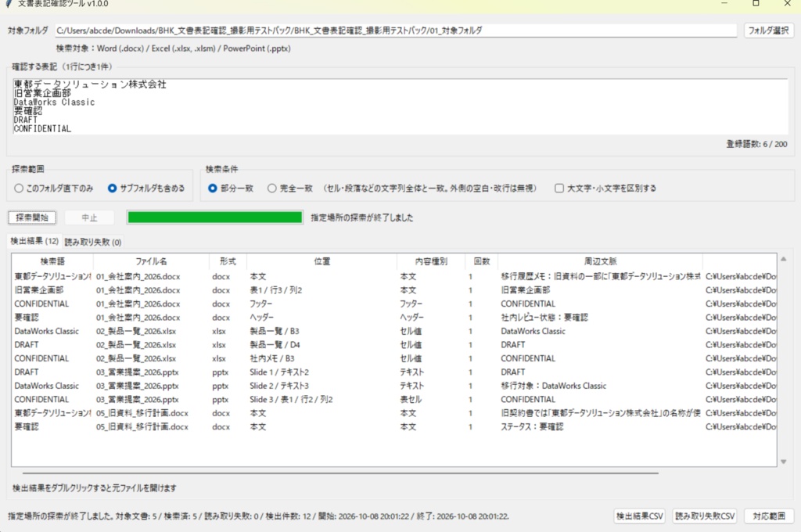Select DataWorks Classic row at Slide 2 / テキスト3
The height and width of the screenshot is (532, 801).
click(x=394, y=386)
